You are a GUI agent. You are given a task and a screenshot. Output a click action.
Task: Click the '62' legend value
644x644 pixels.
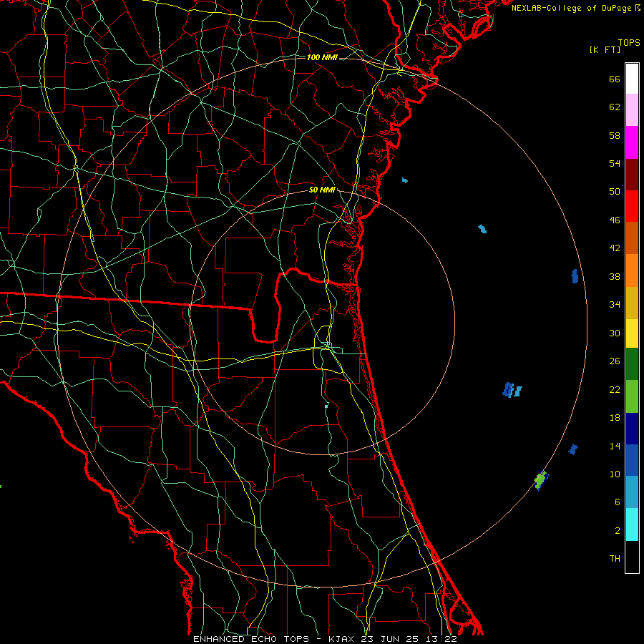click(615, 107)
